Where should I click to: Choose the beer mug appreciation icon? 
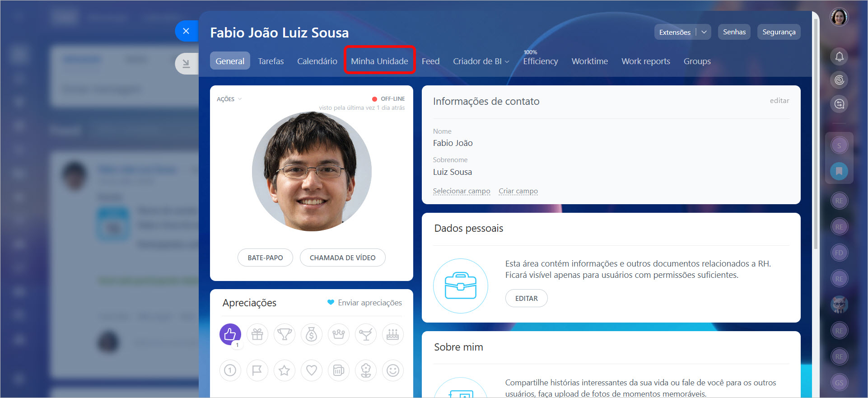[339, 370]
